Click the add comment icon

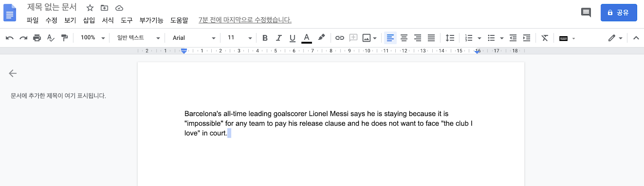[353, 38]
